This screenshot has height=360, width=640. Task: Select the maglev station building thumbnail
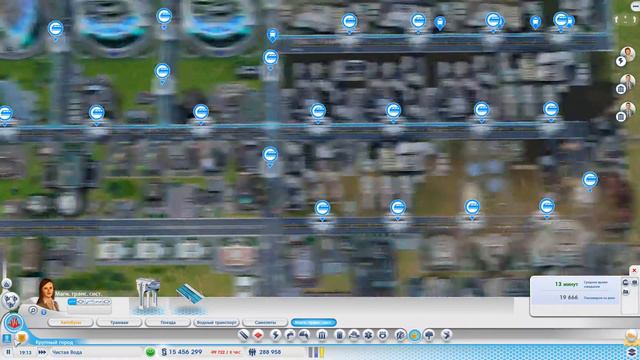[147, 297]
